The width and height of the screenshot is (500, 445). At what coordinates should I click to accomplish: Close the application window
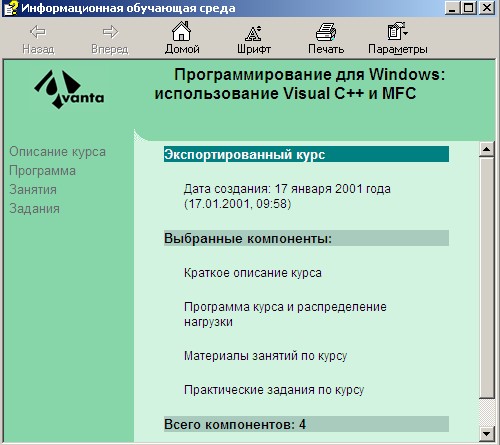point(486,8)
